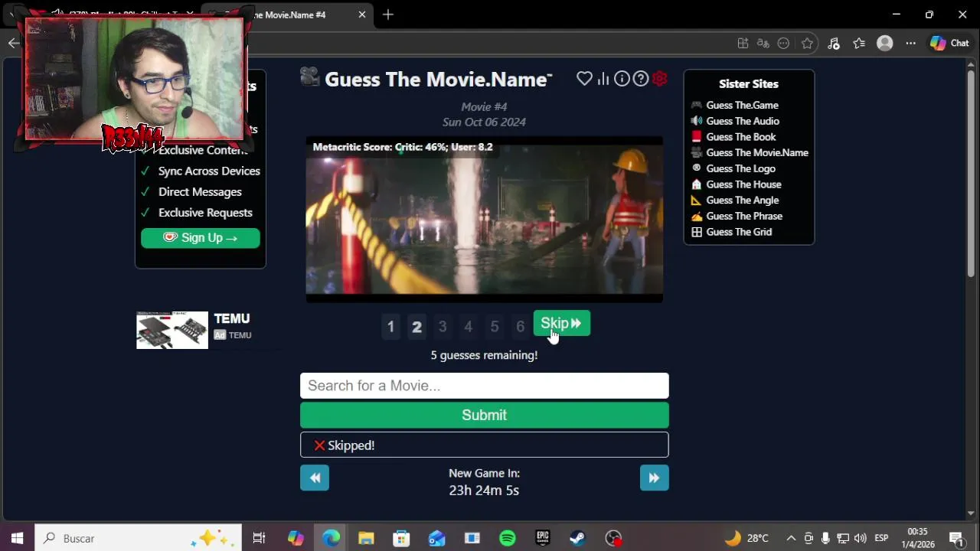Open File Explorer from taskbar
Screen dimensions: 980x551
pyautogui.click(x=366, y=538)
